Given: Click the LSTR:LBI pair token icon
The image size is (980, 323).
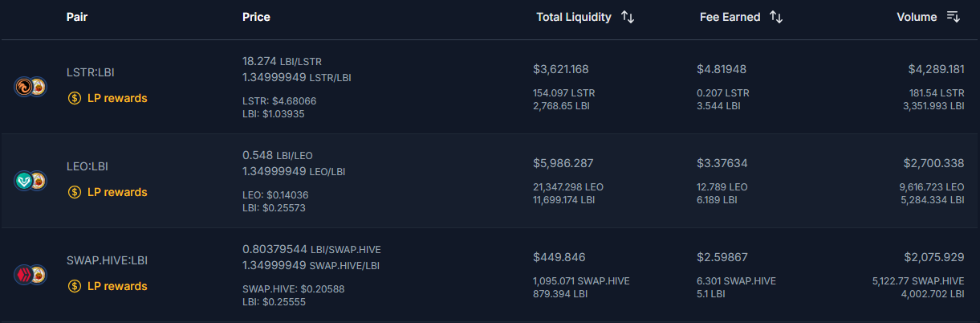Looking at the screenshot, I should click(30, 86).
